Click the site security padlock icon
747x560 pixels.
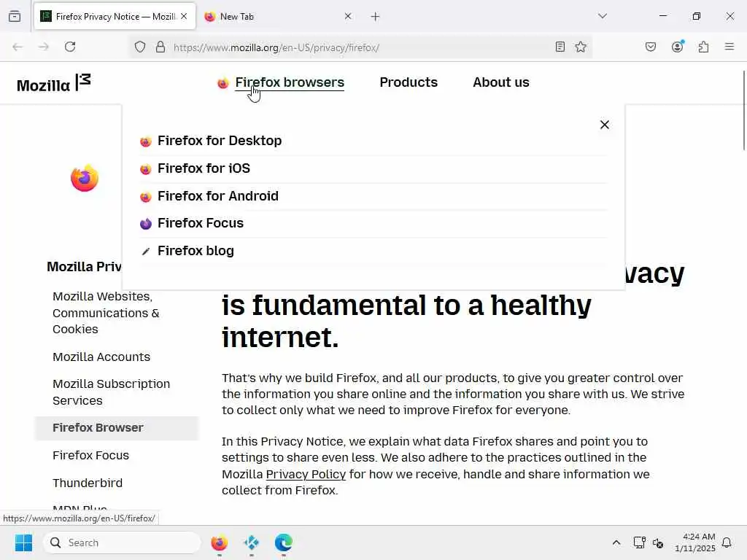[x=160, y=47]
